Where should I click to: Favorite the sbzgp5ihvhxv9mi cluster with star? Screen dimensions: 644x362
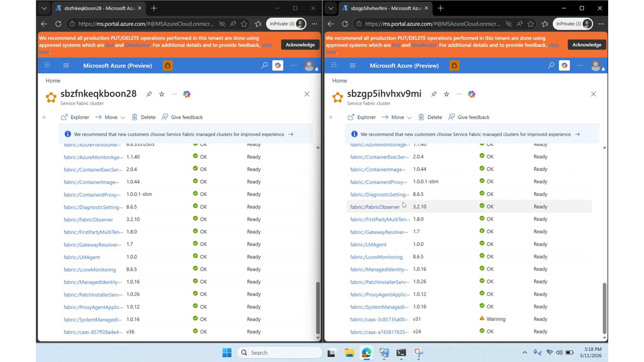(x=446, y=94)
